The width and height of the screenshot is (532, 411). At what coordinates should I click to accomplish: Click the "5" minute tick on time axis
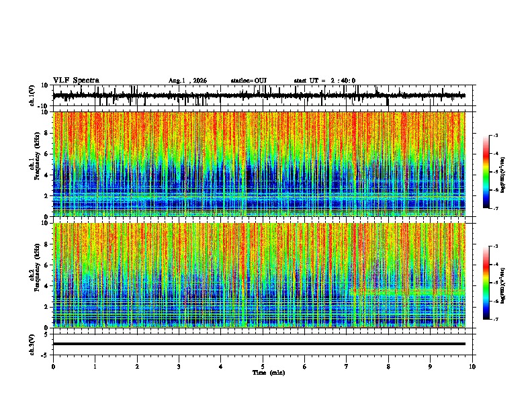click(x=263, y=367)
